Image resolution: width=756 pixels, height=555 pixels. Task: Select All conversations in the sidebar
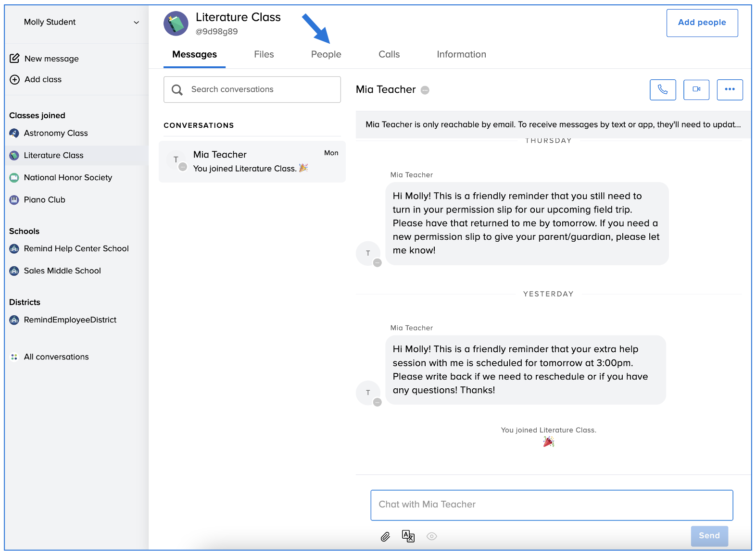(56, 357)
